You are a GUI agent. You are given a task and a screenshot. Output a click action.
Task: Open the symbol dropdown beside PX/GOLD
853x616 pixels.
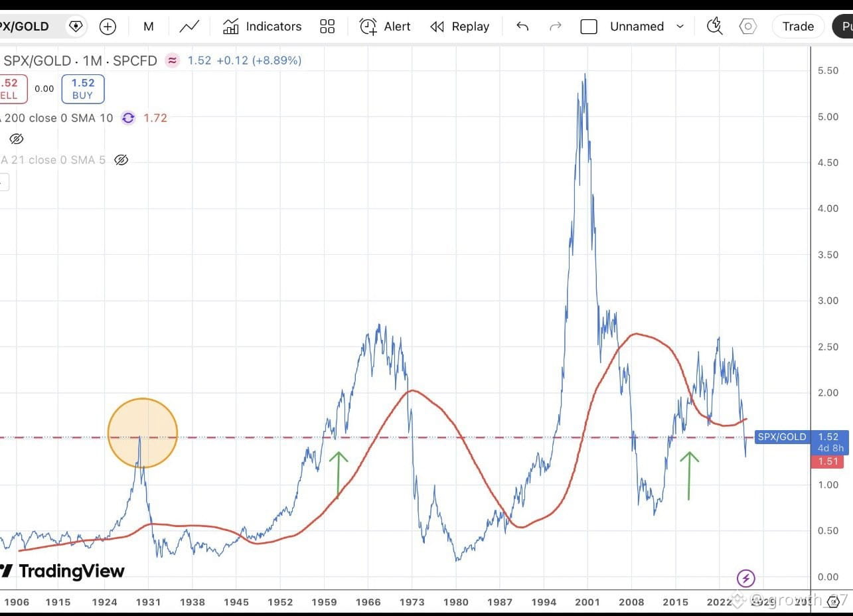pyautogui.click(x=76, y=27)
